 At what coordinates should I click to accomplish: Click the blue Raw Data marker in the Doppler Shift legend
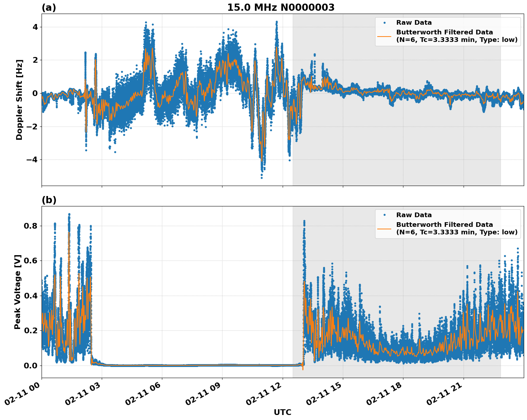click(384, 23)
